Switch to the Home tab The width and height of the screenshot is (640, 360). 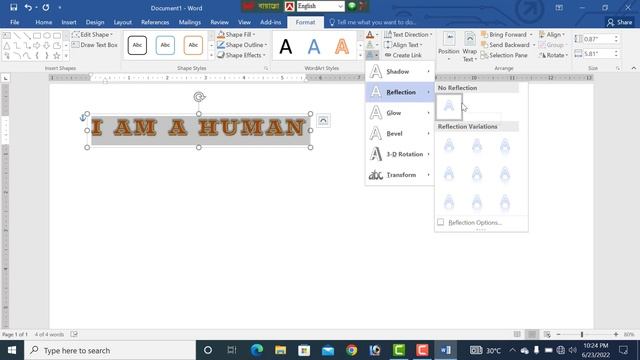pos(44,22)
